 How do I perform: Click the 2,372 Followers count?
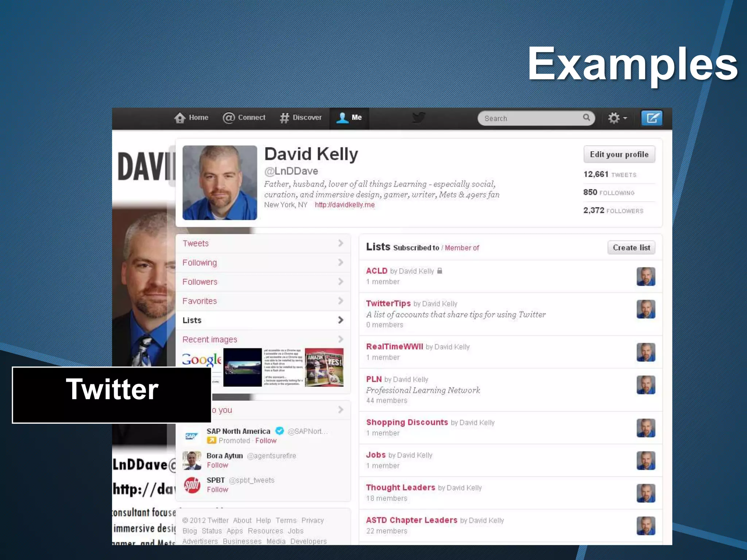(x=613, y=210)
